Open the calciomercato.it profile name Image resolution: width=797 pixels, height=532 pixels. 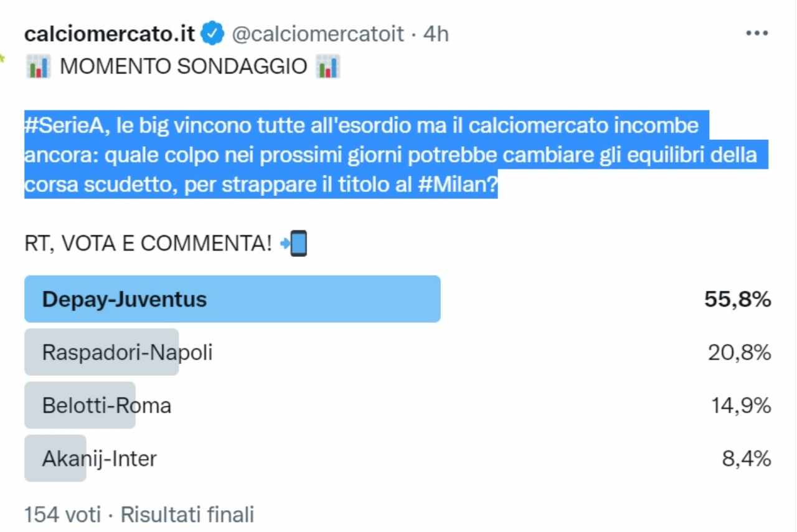[110, 34]
